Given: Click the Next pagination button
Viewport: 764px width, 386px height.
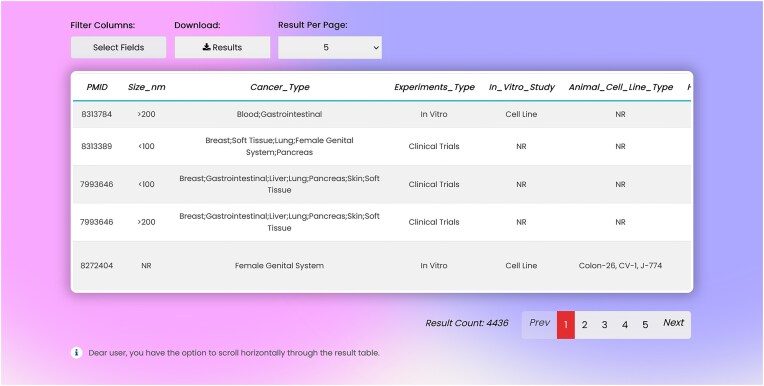Looking at the screenshot, I should pos(673,323).
